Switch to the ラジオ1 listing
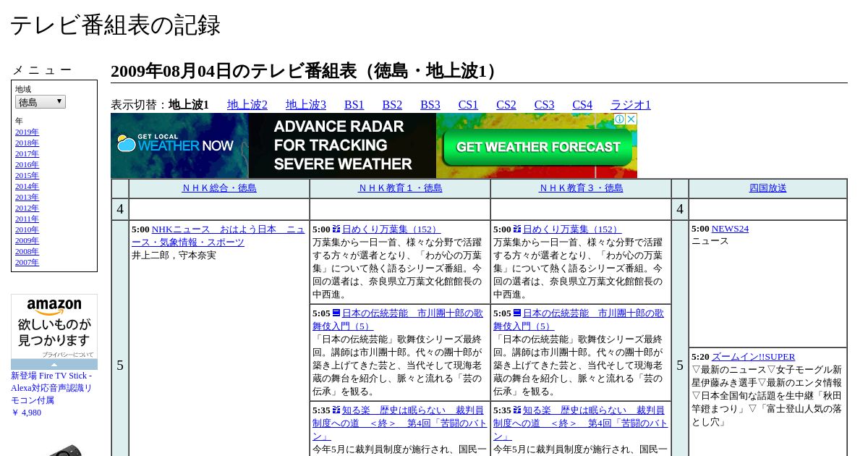Image resolution: width=868 pixels, height=456 pixels. point(631,105)
